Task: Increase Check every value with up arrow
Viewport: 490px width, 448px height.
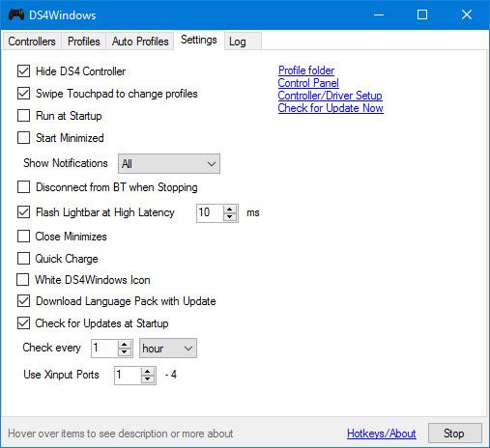Action: coord(125,345)
